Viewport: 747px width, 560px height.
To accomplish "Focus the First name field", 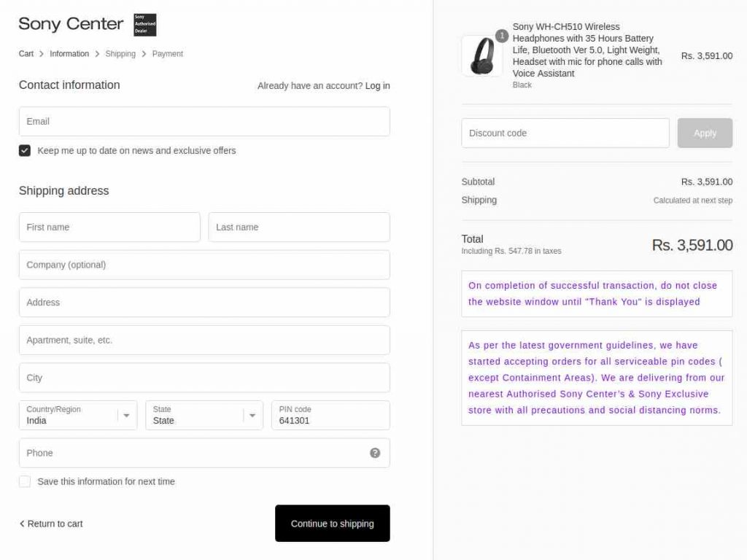I will [109, 227].
